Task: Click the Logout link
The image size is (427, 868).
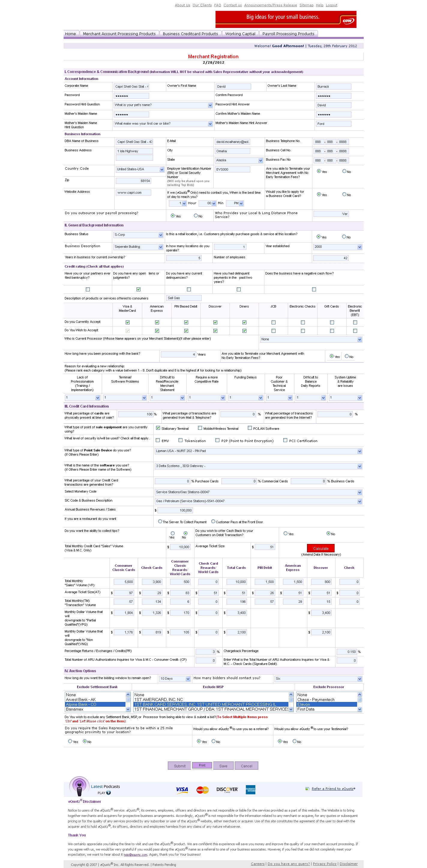Action: click(x=331, y=5)
